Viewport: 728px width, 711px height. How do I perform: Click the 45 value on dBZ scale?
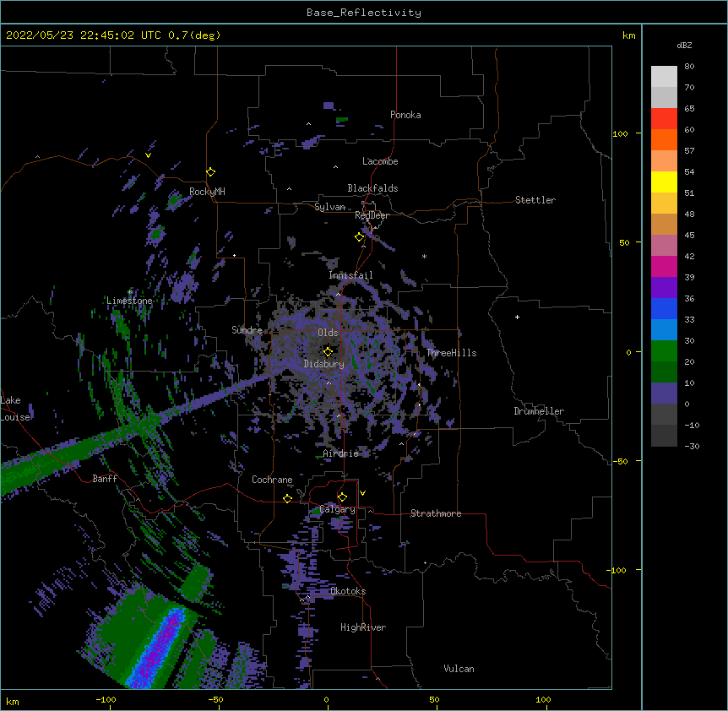click(689, 236)
